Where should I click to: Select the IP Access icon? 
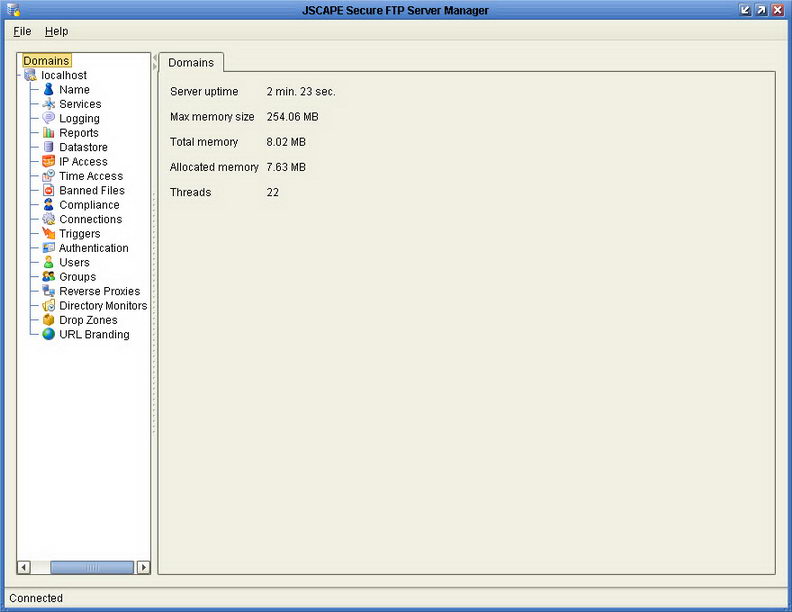[x=48, y=161]
